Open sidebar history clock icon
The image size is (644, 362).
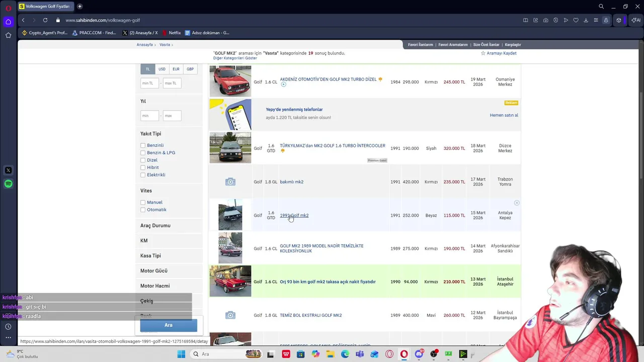click(8, 327)
